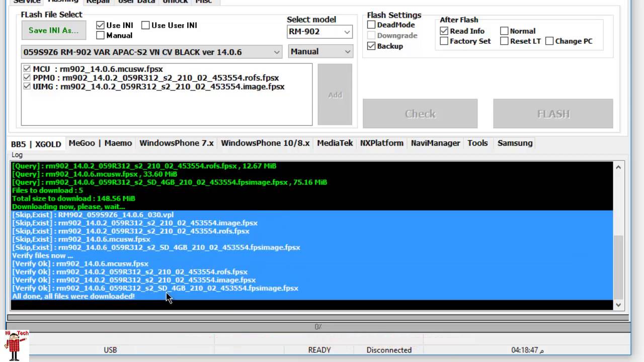Click the Disconnected status entry

point(389,350)
